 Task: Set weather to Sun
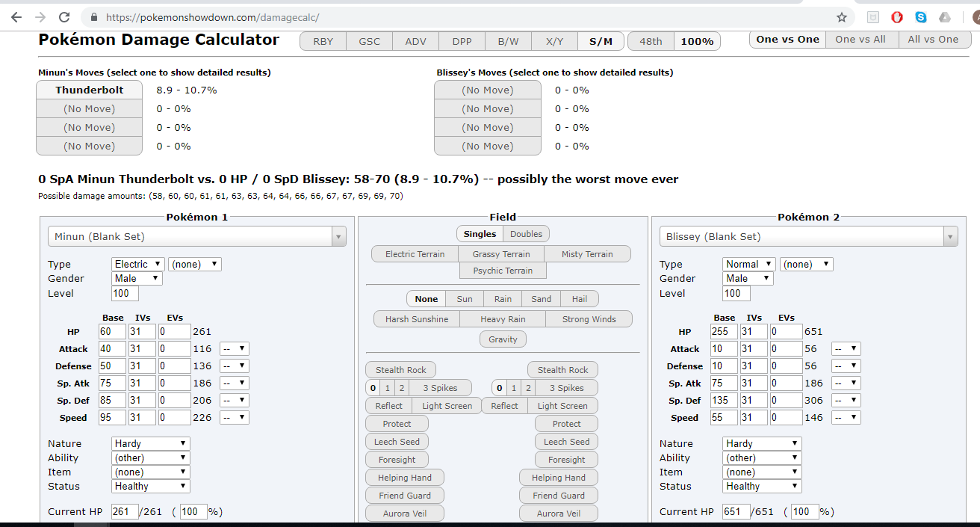[465, 299]
